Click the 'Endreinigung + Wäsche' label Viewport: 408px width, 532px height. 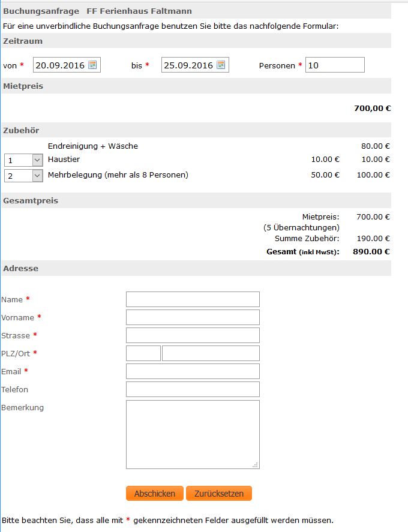92,146
